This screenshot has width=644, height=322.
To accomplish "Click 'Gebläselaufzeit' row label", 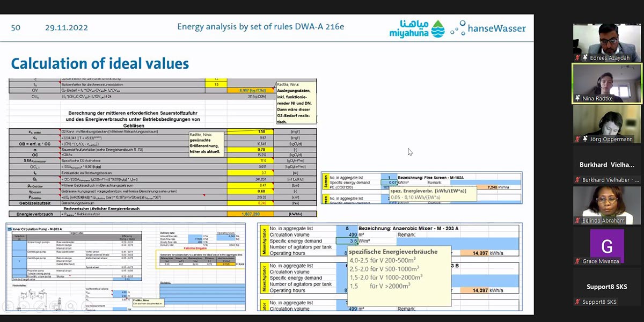I will pos(34,203).
